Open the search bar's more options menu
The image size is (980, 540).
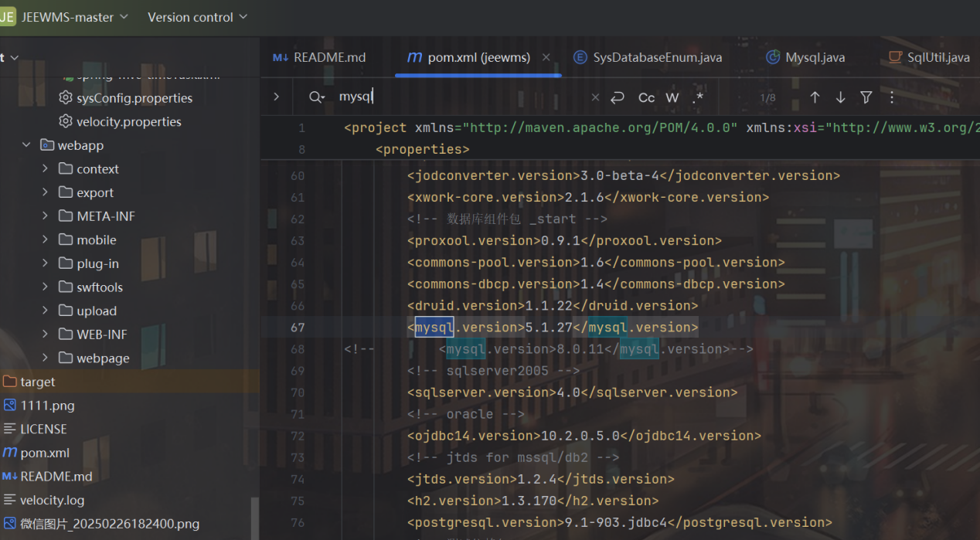tap(892, 97)
